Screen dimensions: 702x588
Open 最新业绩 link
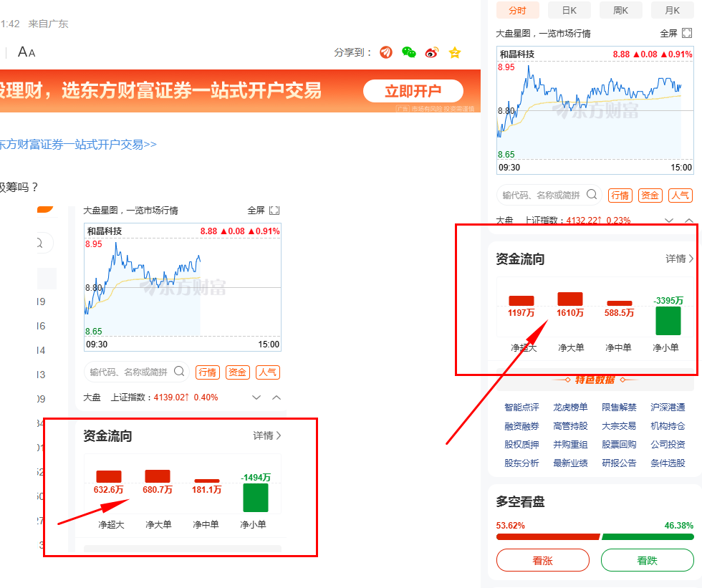click(x=570, y=463)
